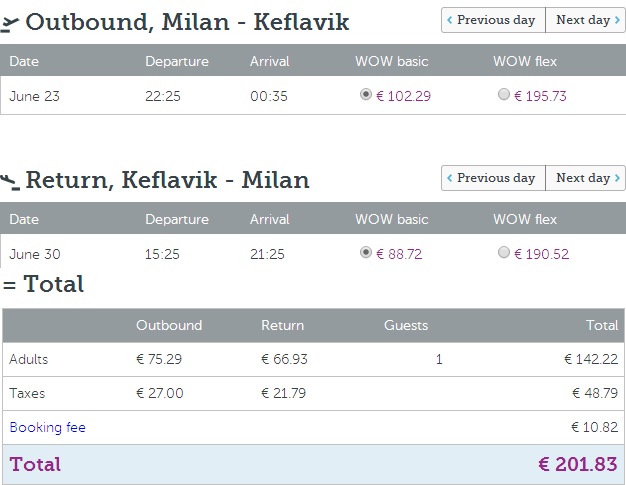
Task: Click the € 88.72 price text
Action: click(399, 254)
